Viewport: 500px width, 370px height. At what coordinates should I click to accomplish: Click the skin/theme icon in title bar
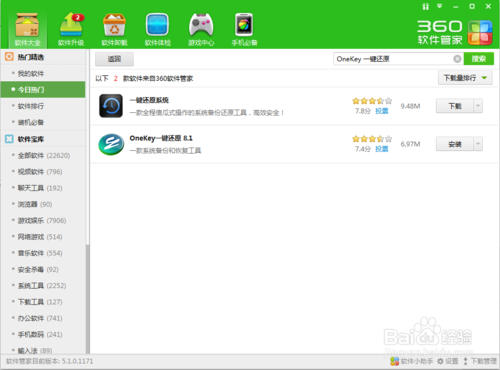pos(425,6)
